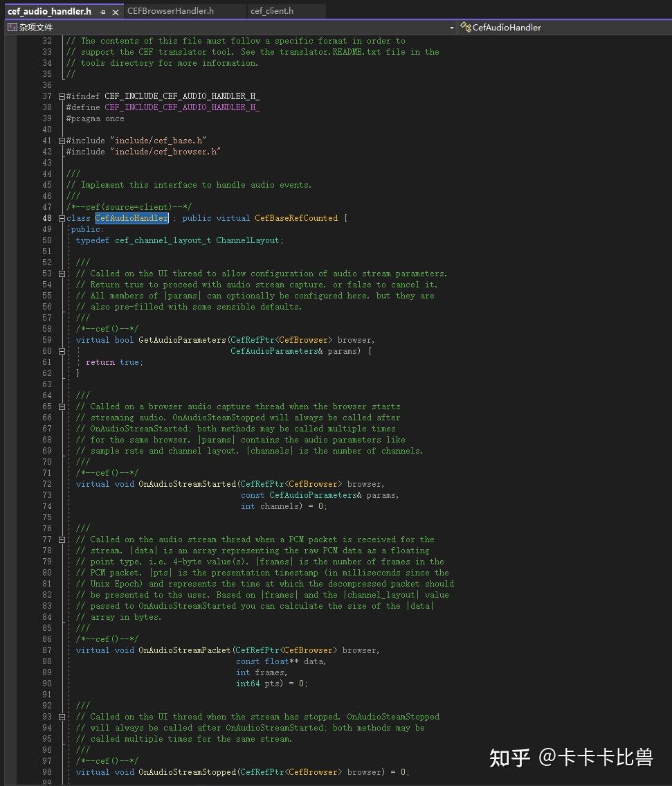
Task: Pin the cef_audio_handler.h tab
Action: click(102, 12)
